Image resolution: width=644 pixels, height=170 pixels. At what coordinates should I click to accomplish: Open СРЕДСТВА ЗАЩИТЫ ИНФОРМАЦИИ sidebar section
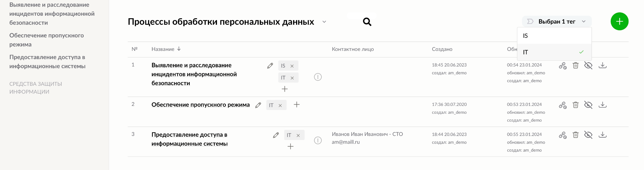36,88
